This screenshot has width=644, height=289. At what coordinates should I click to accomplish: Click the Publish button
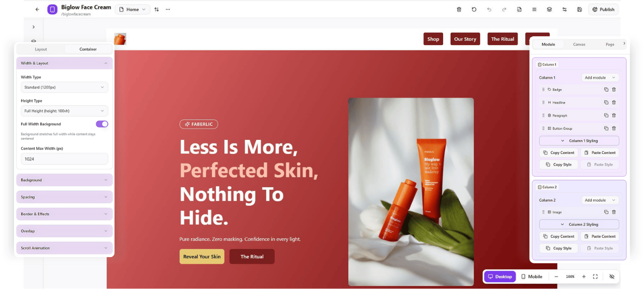click(603, 9)
